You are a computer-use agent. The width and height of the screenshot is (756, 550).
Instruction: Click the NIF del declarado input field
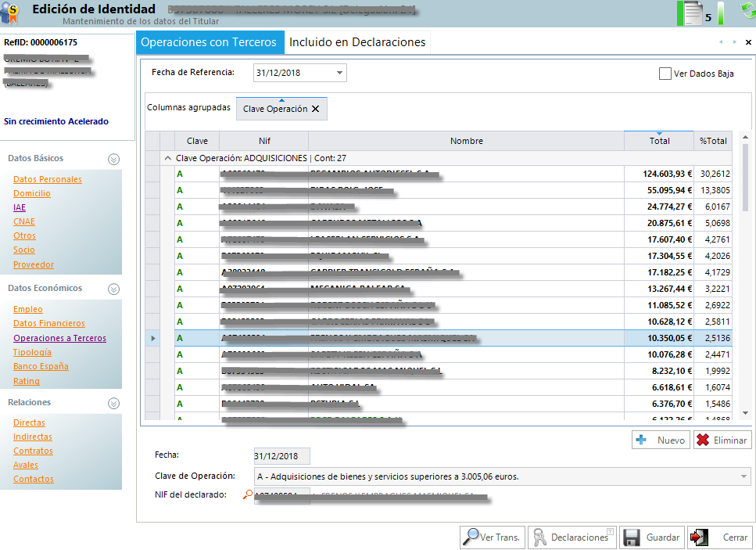(x=281, y=495)
